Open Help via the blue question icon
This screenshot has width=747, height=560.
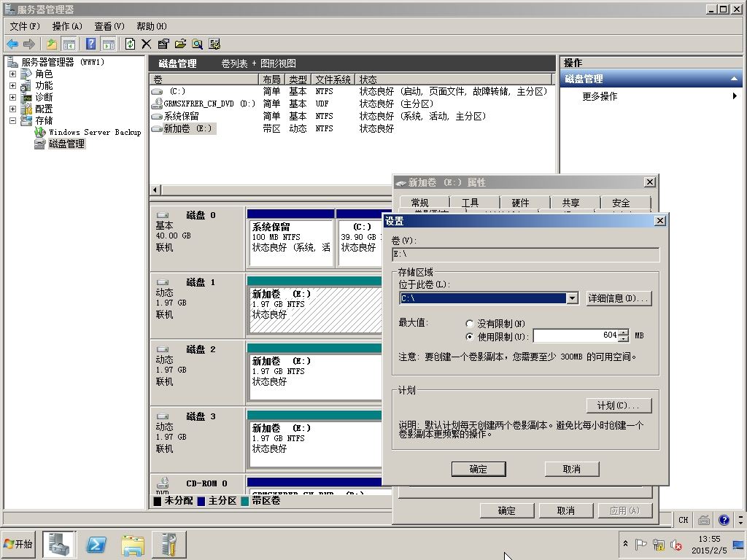point(90,44)
